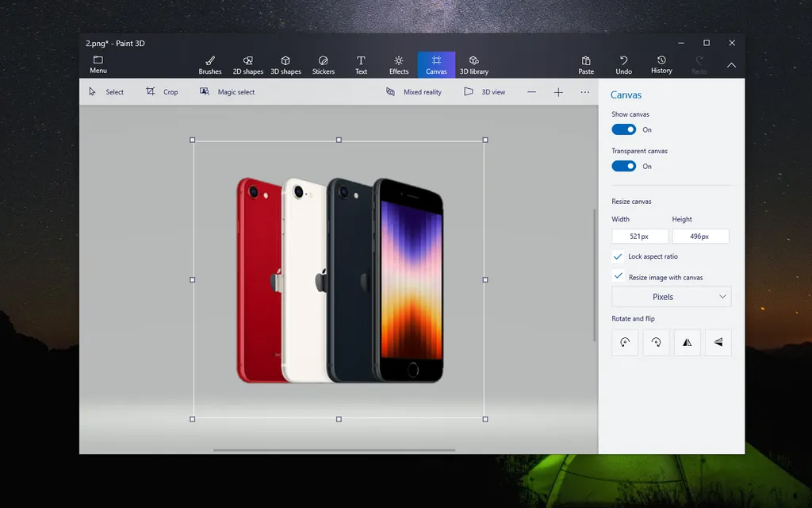Open the Effects panel
Image resolution: width=812 pixels, height=508 pixels.
(x=399, y=65)
